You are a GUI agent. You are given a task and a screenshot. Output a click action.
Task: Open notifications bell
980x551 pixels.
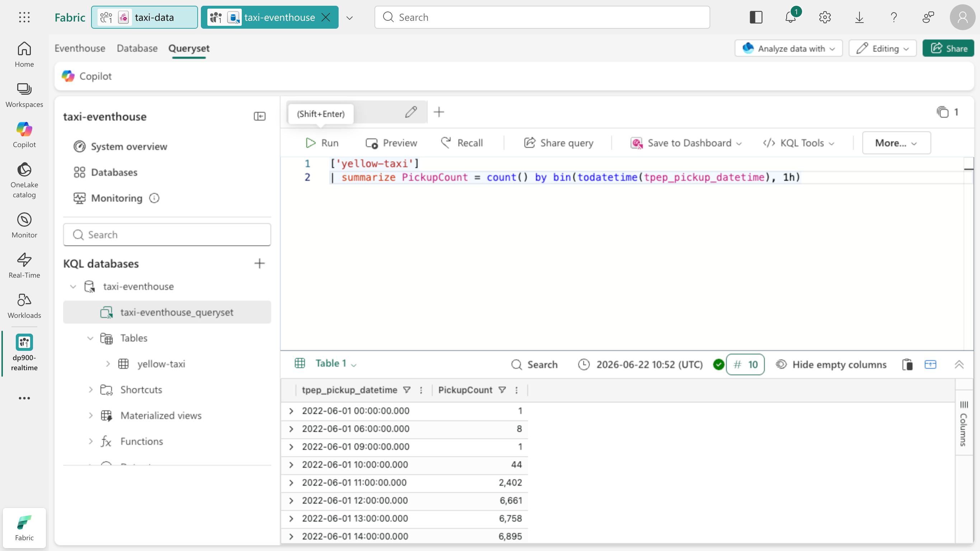pos(791,17)
